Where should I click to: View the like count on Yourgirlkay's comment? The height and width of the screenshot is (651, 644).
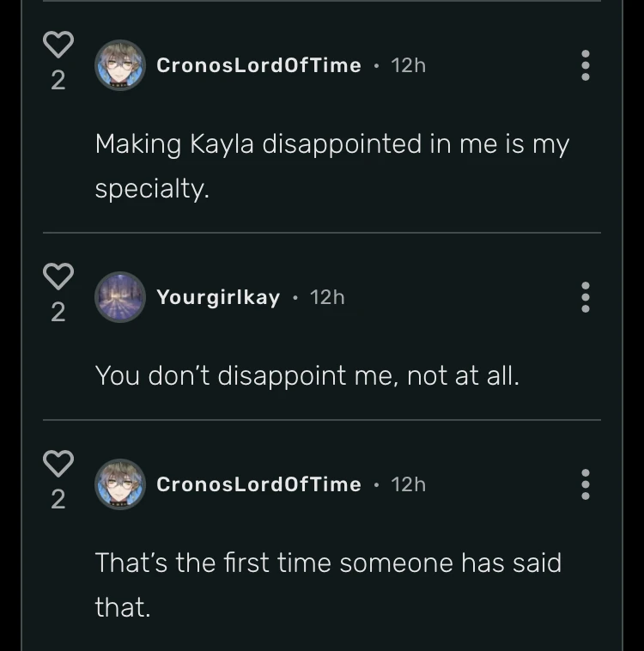[x=58, y=313]
